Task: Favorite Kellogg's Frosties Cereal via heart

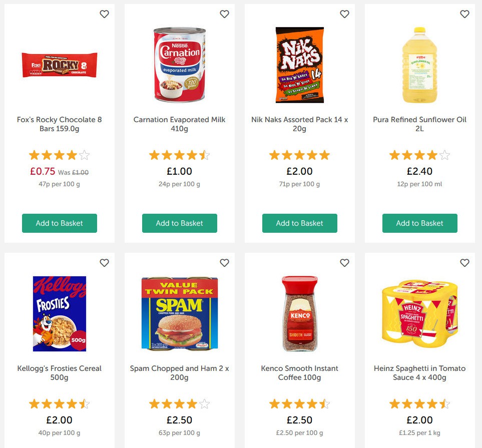Action: point(104,263)
